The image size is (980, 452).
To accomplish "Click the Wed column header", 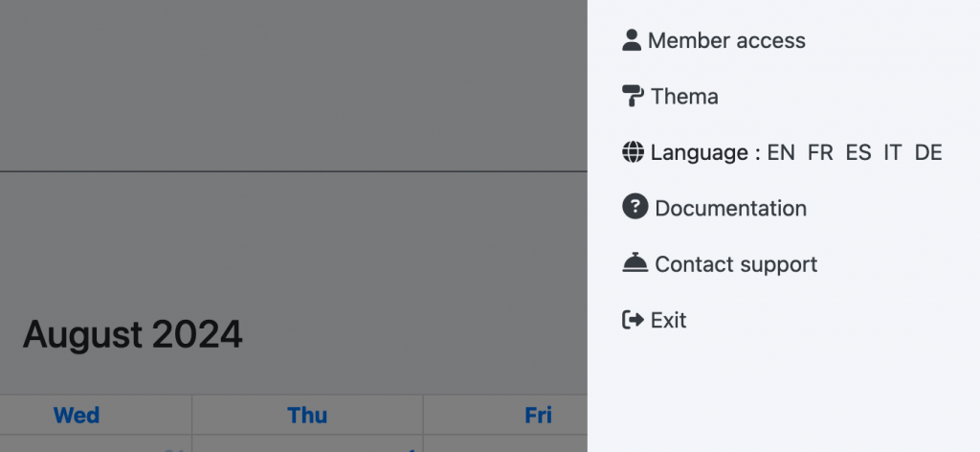I will 77,415.
